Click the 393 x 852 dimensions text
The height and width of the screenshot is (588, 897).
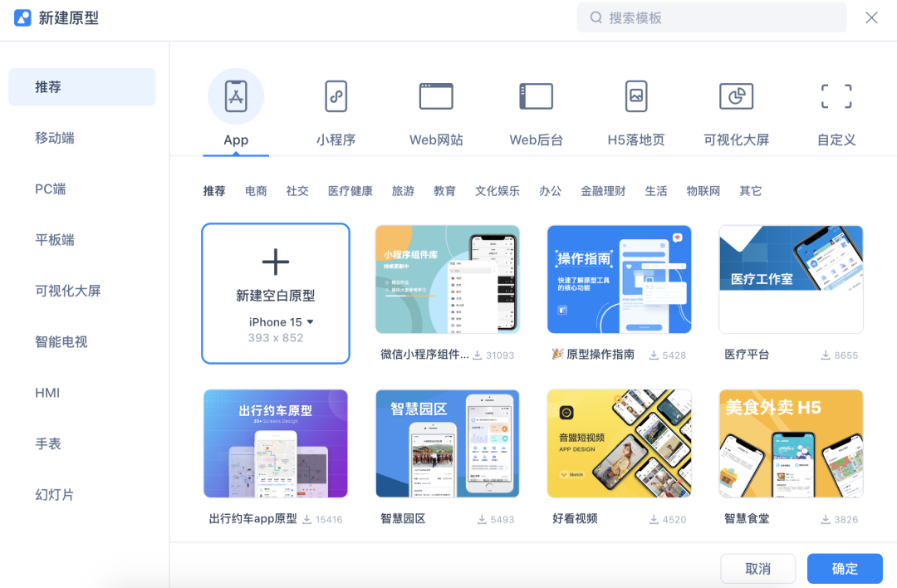(x=275, y=338)
